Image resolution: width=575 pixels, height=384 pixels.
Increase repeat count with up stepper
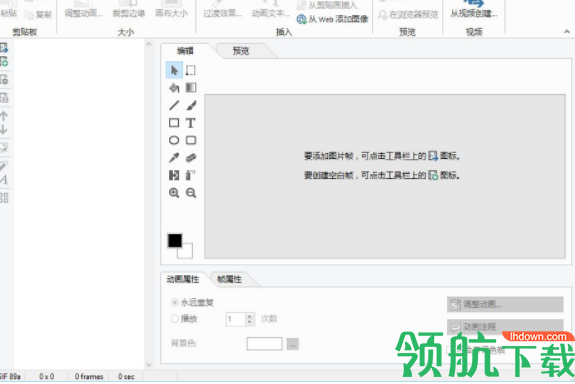[x=250, y=316]
